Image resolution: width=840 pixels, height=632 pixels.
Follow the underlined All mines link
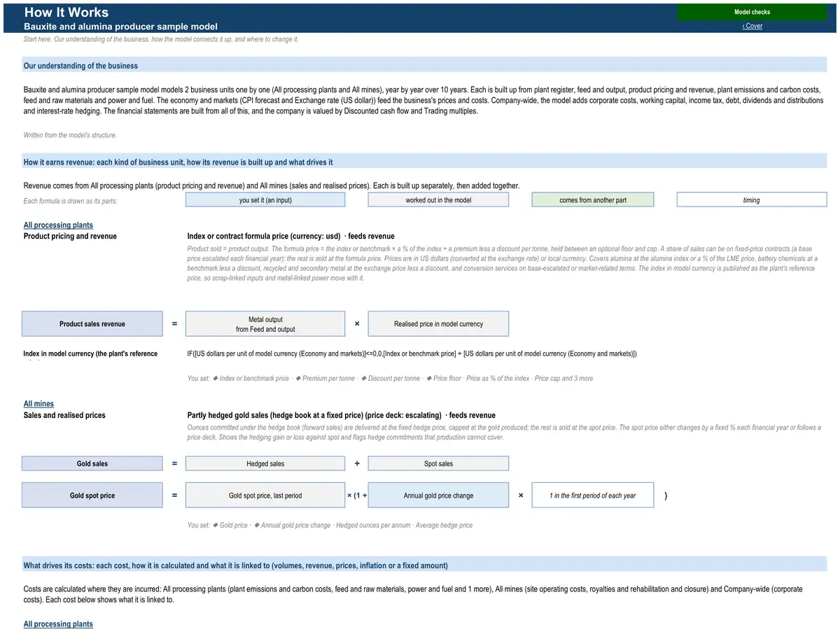[38, 404]
